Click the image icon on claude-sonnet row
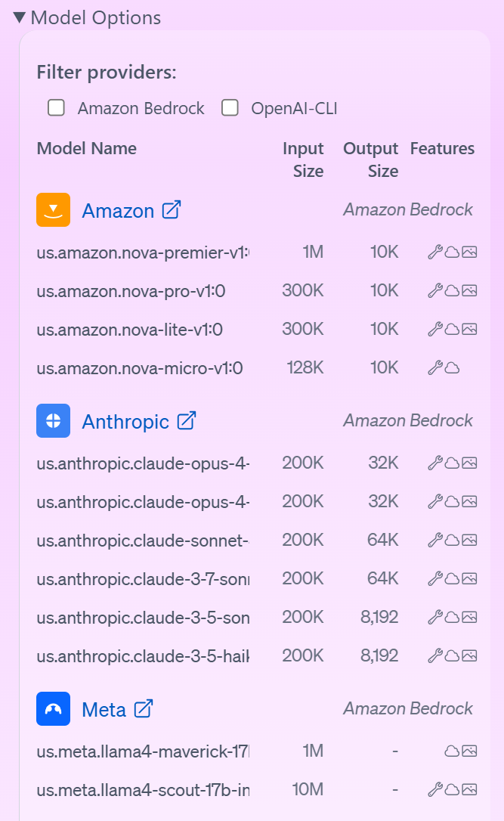 [x=470, y=540]
